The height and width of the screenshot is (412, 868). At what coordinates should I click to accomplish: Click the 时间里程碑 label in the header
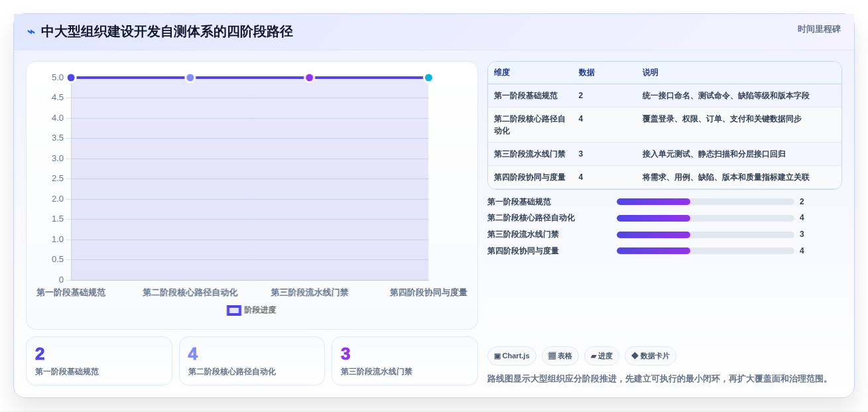pyautogui.click(x=819, y=29)
